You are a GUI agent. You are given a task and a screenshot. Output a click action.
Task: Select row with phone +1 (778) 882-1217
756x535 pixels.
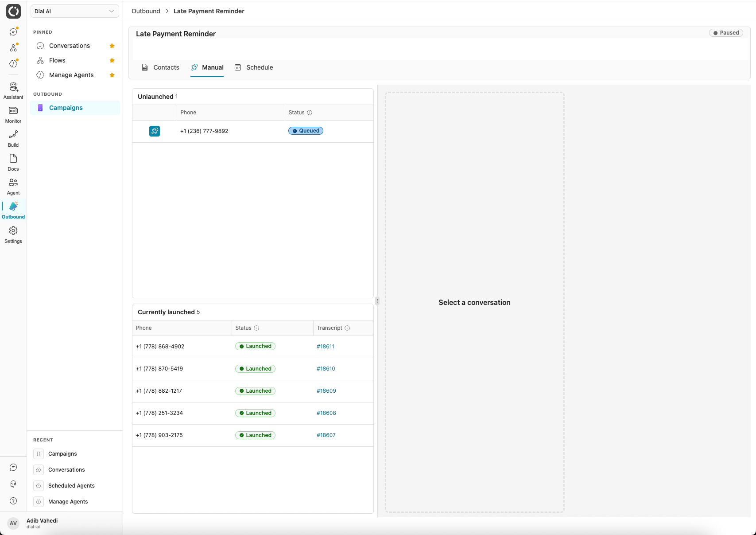pyautogui.click(x=253, y=391)
